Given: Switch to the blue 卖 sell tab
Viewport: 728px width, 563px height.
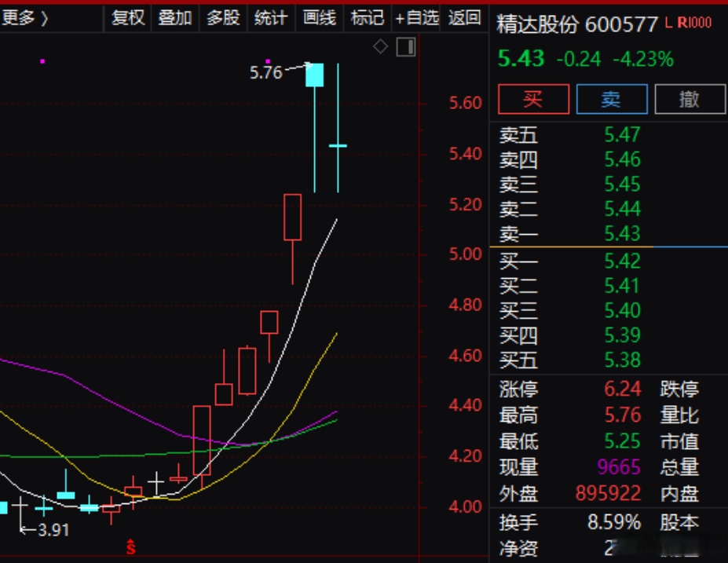Looking at the screenshot, I should click(611, 99).
